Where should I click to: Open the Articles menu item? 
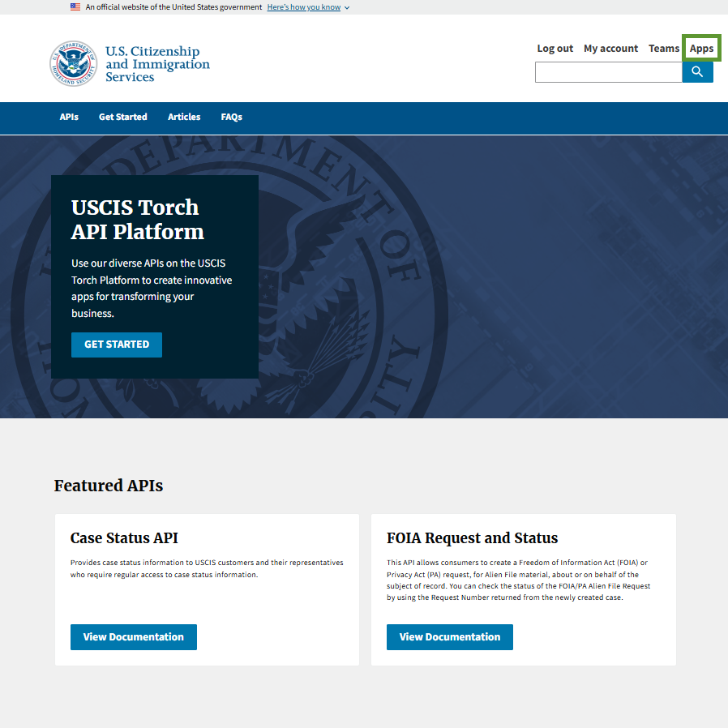click(x=184, y=117)
